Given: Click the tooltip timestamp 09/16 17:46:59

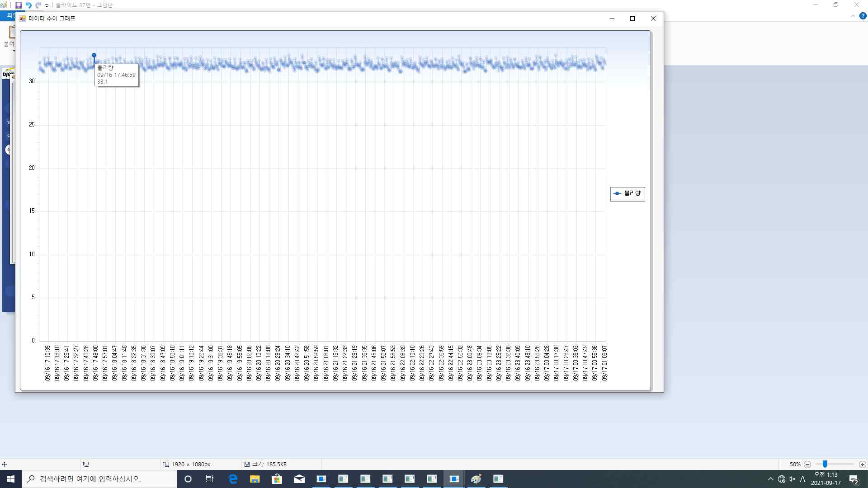Looking at the screenshot, I should tap(116, 75).
